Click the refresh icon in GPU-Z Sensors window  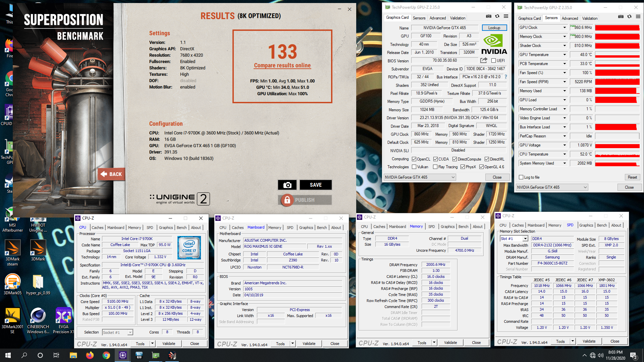pos(630,17)
